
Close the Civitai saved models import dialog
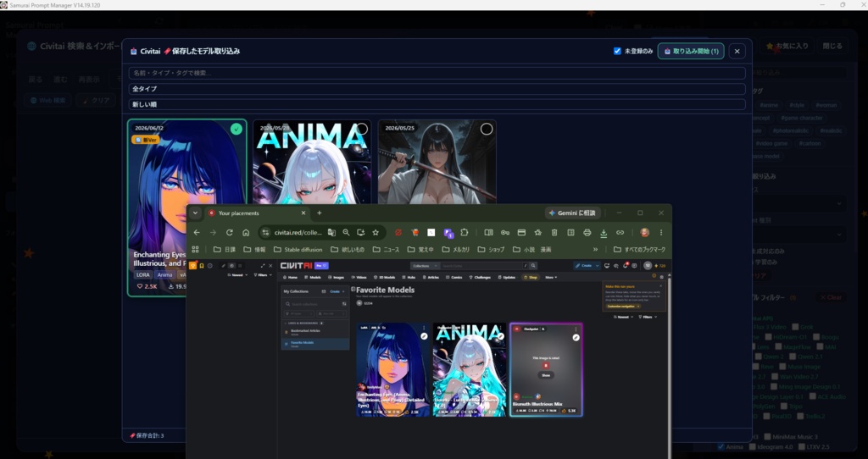[x=737, y=51]
